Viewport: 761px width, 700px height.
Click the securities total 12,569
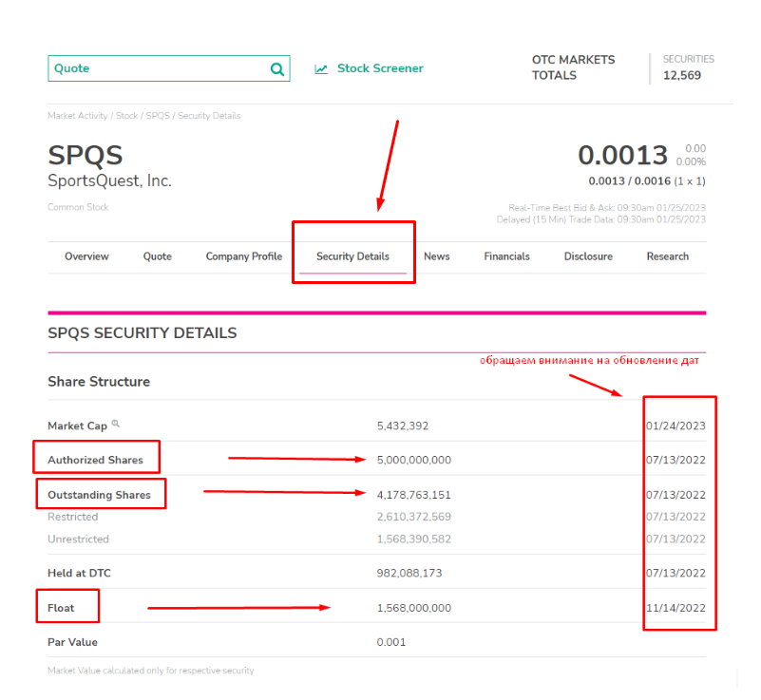click(682, 76)
